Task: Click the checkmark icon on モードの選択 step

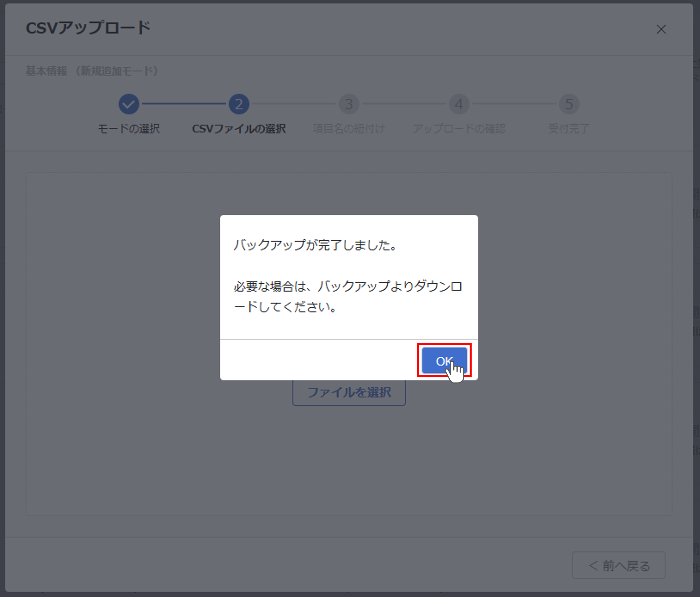Action: coord(129,104)
